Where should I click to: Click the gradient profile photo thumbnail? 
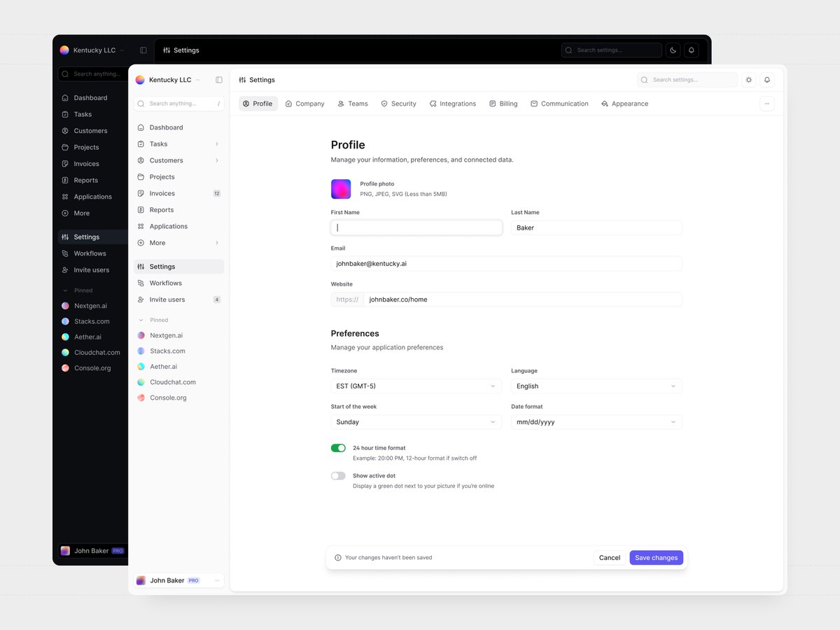point(341,189)
